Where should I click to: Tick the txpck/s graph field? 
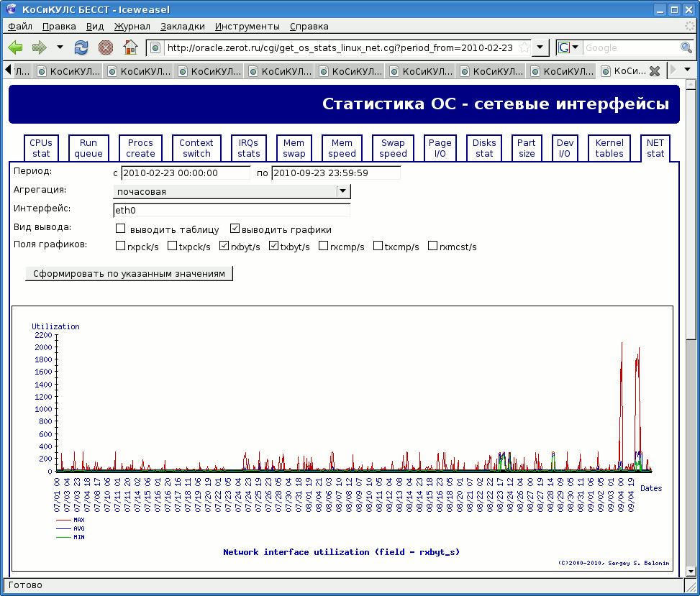point(173,246)
